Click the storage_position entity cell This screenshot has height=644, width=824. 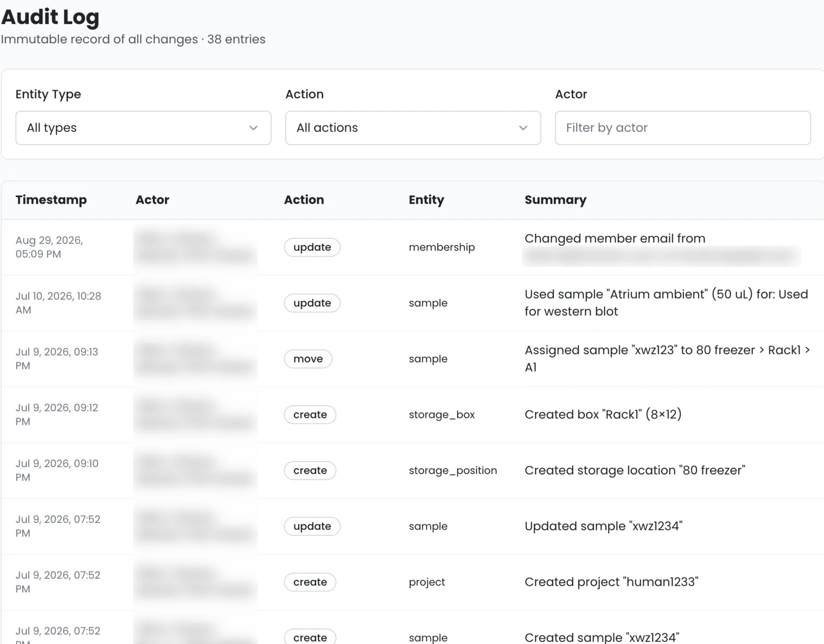[453, 471]
